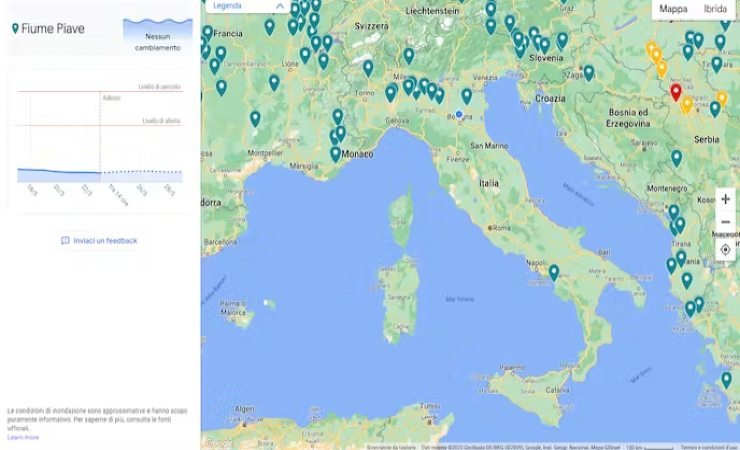Click the feedback icon beside Inviaci un feedback
Image resolution: width=740 pixels, height=450 pixels.
coord(65,240)
